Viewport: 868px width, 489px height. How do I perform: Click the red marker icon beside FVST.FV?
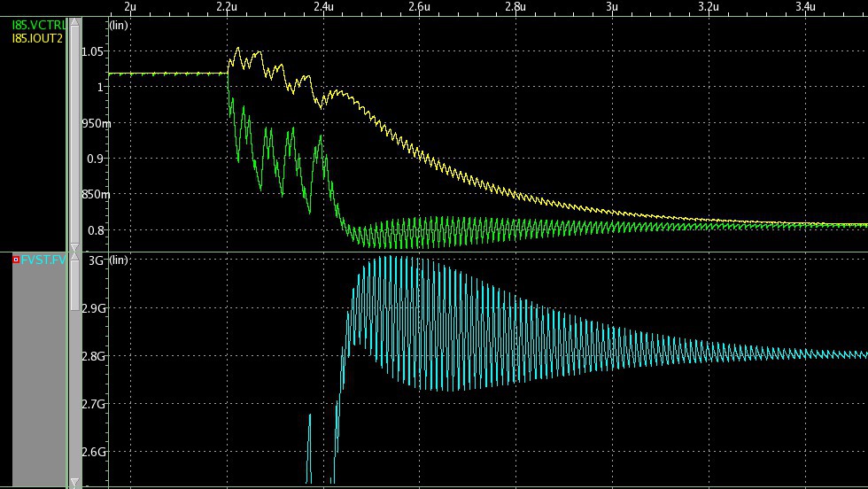16,260
